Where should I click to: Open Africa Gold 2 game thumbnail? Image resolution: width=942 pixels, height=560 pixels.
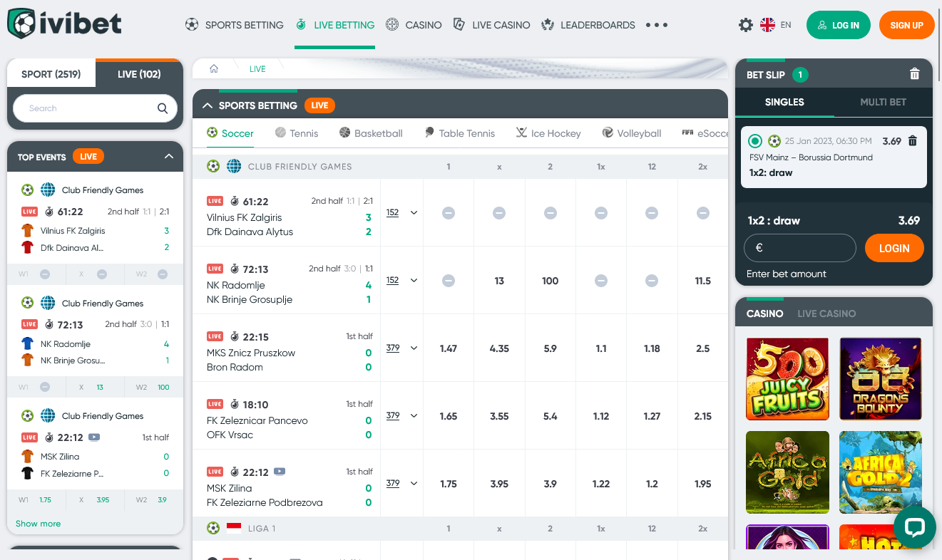tap(881, 472)
